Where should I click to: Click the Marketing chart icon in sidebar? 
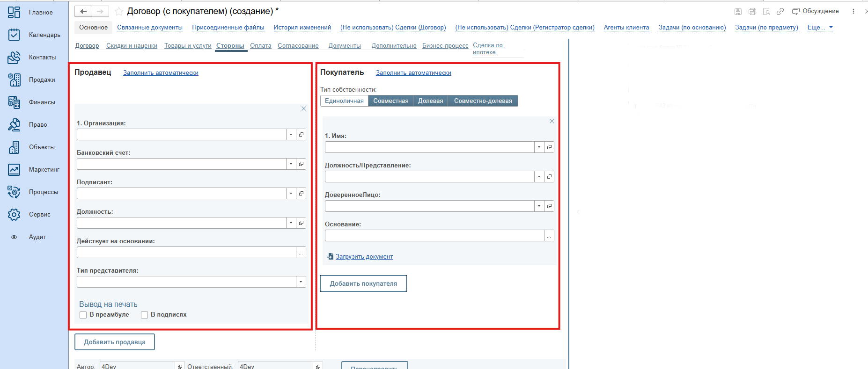click(14, 170)
